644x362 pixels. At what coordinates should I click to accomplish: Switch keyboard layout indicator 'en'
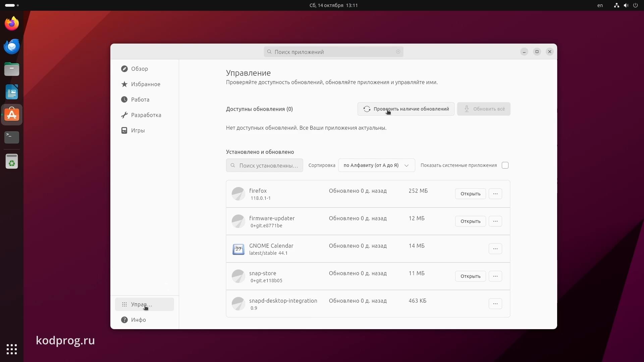tap(600, 5)
